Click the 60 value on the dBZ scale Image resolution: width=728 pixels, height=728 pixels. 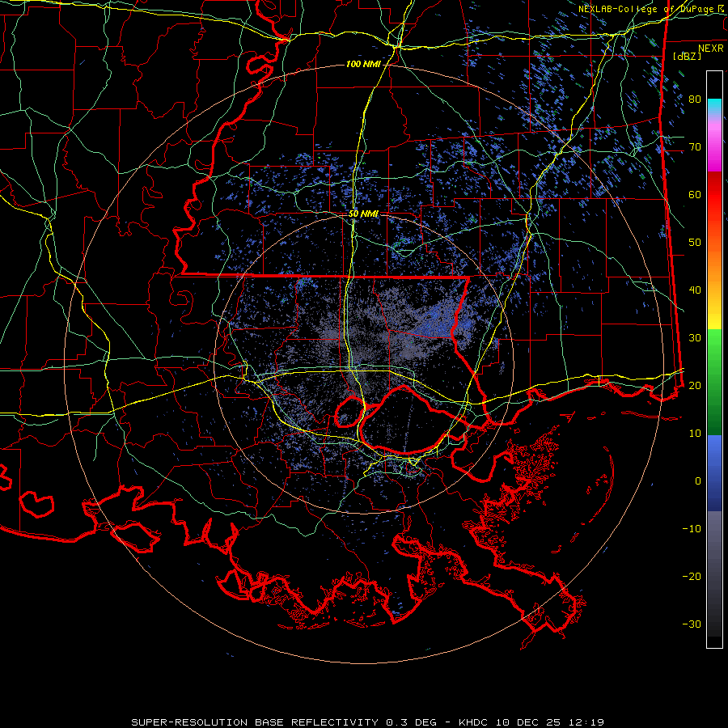tap(695, 194)
